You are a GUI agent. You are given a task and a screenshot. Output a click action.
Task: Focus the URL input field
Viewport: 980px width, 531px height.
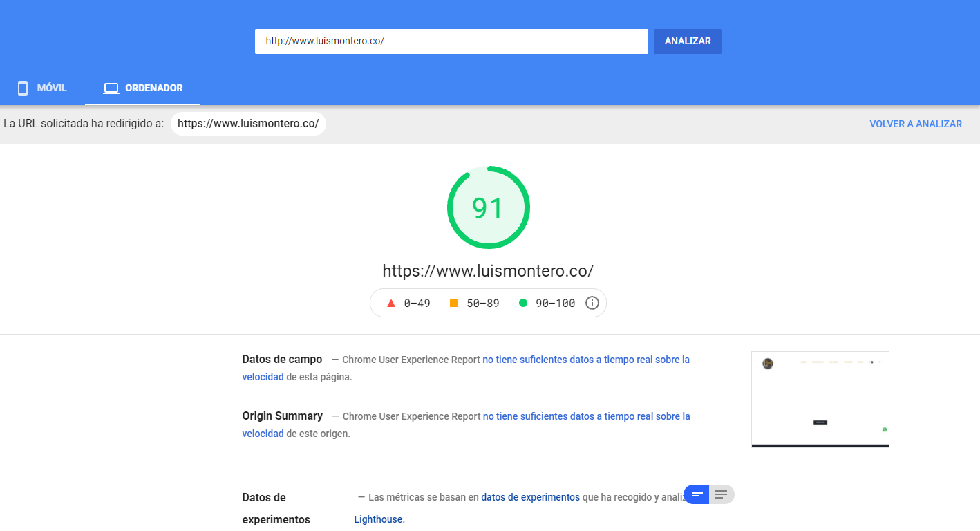pyautogui.click(x=451, y=41)
